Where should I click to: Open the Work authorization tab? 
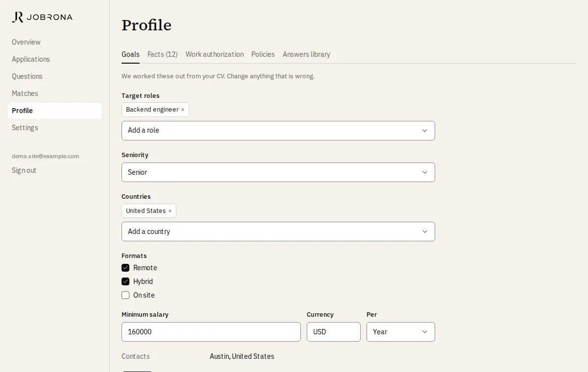(215, 54)
